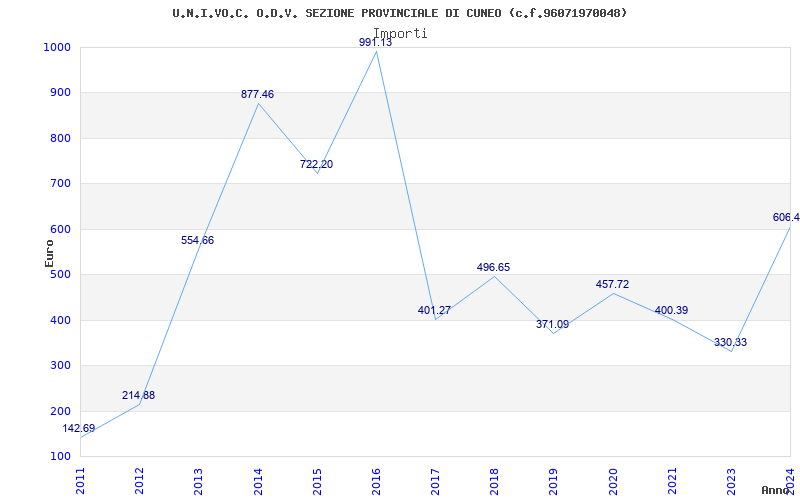
Task: Click the 800 y-axis tick label
Action: pyautogui.click(x=60, y=138)
